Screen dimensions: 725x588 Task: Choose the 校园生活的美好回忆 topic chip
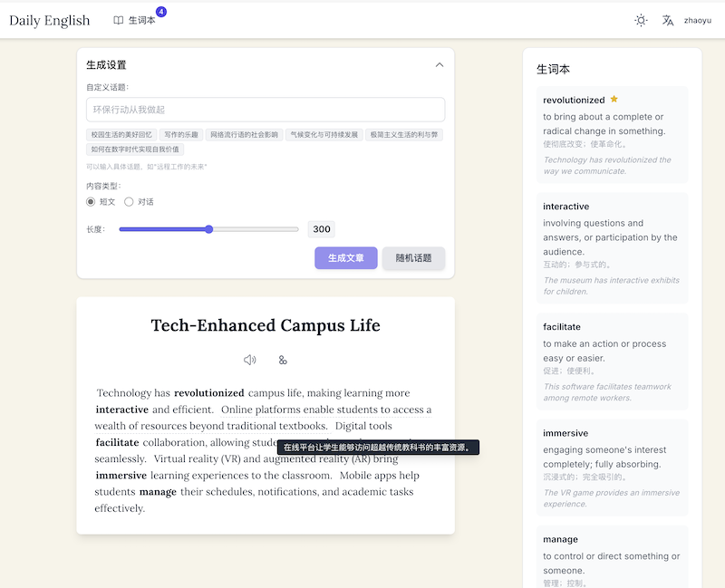tap(121, 135)
